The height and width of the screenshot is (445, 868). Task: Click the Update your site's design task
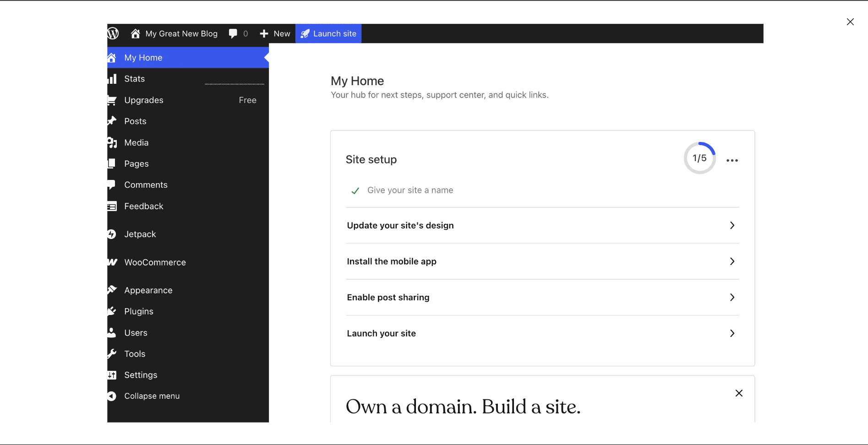(543, 225)
